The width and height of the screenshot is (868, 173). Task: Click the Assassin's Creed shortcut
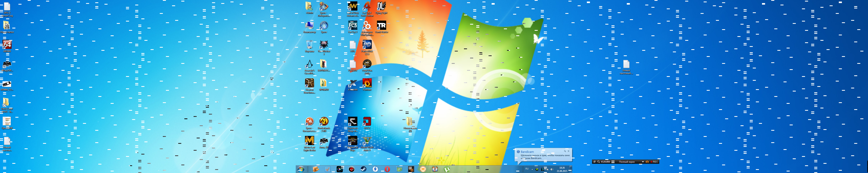[x=309, y=67]
